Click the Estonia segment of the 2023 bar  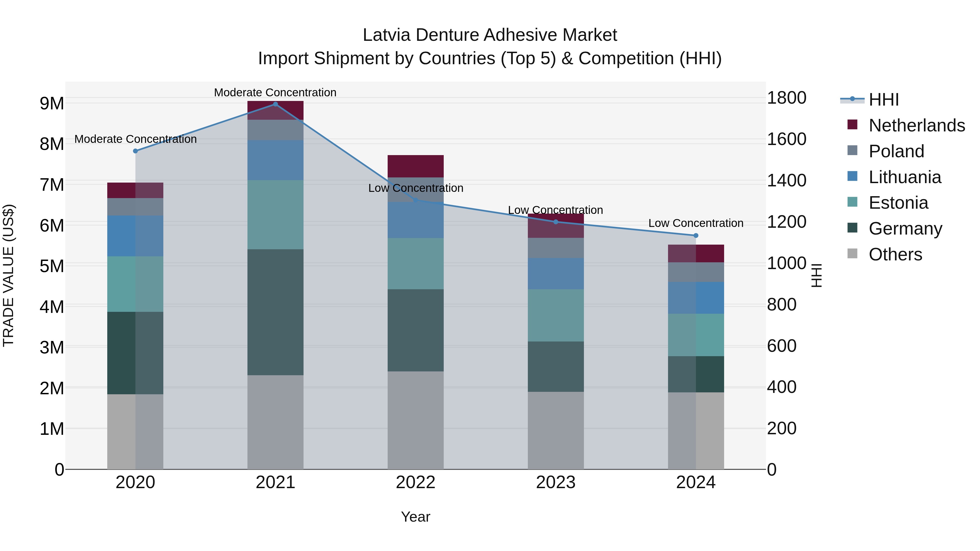(x=556, y=315)
